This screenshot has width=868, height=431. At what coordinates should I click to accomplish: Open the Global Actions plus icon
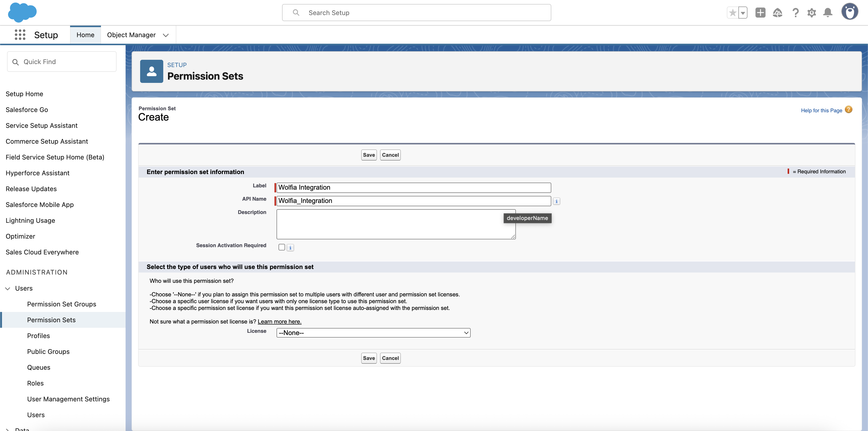tap(761, 13)
